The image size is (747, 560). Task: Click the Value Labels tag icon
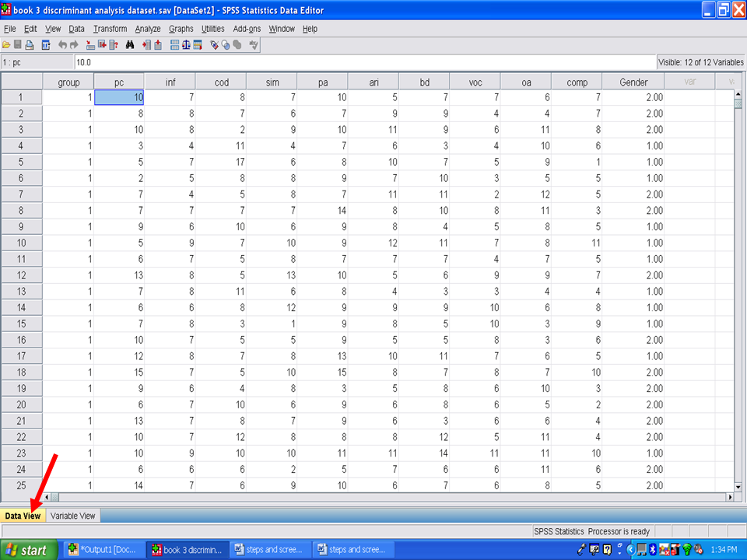215,45
